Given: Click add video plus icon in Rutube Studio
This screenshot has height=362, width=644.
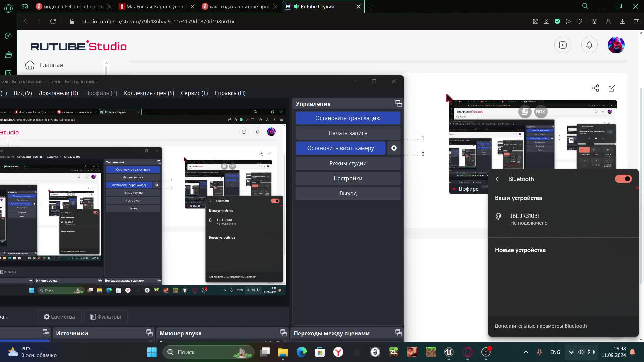Looking at the screenshot, I should [563, 45].
